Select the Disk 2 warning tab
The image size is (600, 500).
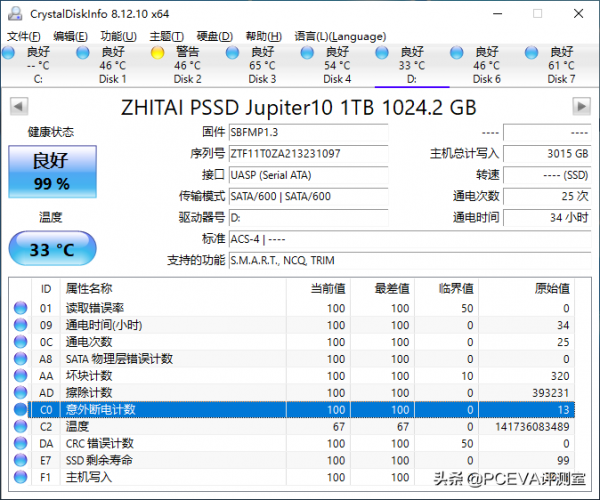(187, 65)
